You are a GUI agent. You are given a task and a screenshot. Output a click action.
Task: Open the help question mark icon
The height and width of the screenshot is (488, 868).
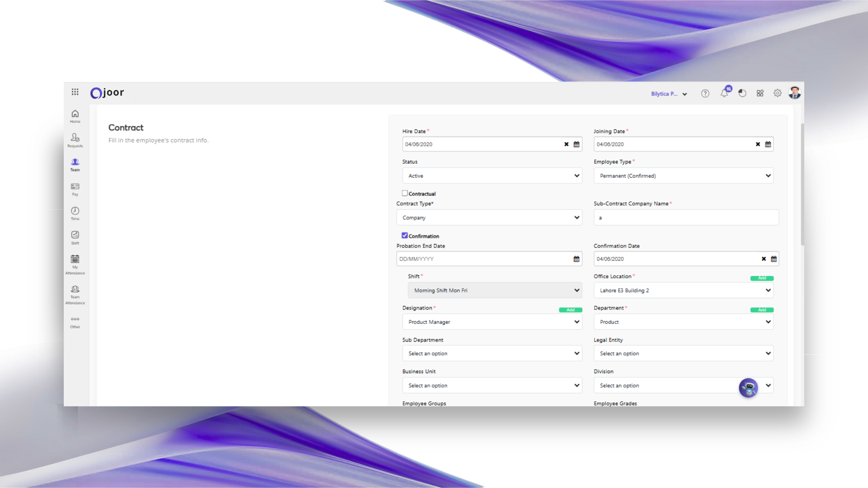[705, 94]
